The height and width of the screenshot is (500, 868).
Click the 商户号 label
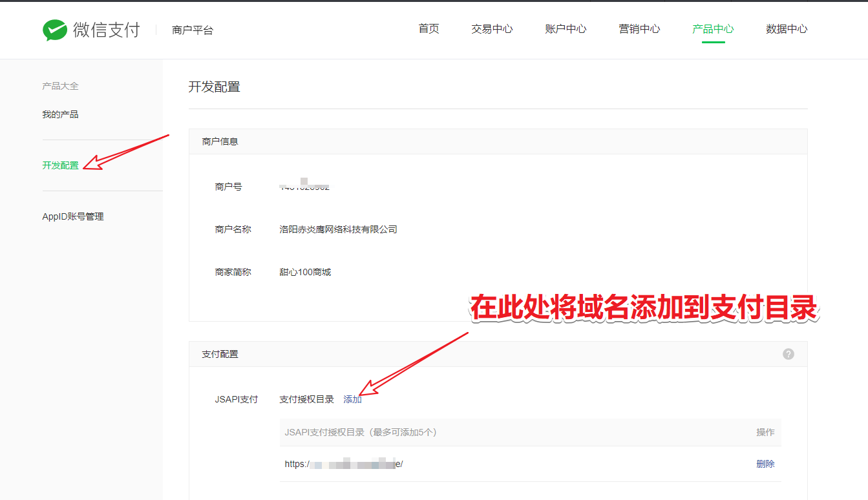coord(229,187)
